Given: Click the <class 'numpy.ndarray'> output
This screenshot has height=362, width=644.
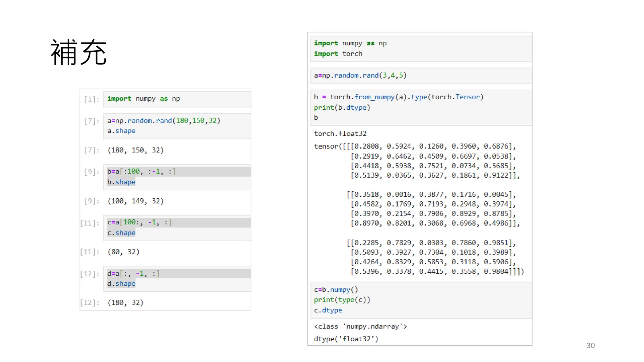Looking at the screenshot, I should [x=360, y=326].
